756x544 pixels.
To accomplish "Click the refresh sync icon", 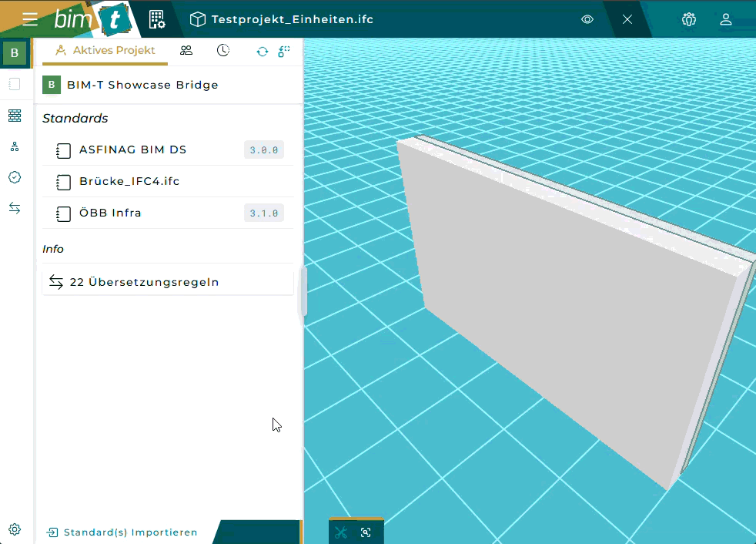I will pyautogui.click(x=263, y=51).
